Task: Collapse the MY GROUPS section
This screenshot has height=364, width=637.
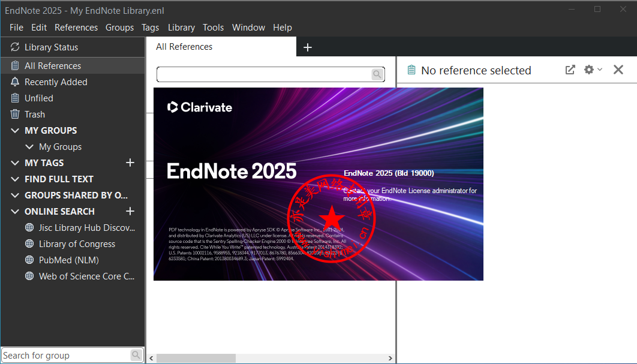Action: tap(15, 130)
